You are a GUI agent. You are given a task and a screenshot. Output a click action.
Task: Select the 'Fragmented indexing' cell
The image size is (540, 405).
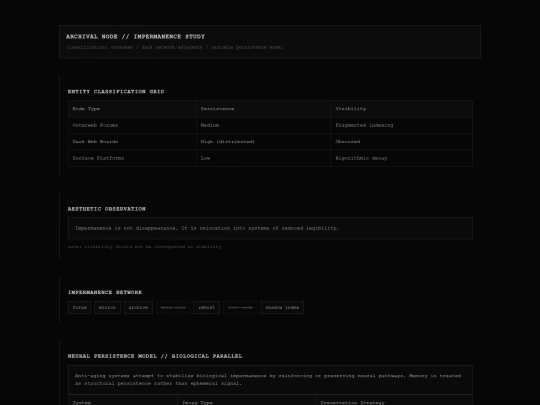pos(402,125)
